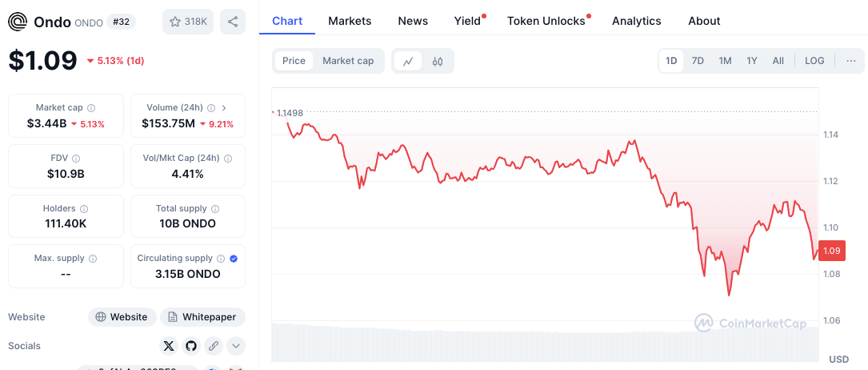Switch to candlestick chart view icon

click(438, 61)
